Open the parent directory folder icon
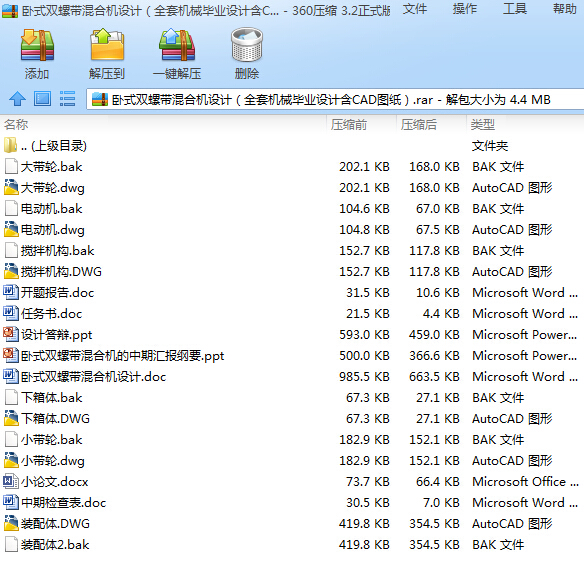 pyautogui.click(x=10, y=145)
